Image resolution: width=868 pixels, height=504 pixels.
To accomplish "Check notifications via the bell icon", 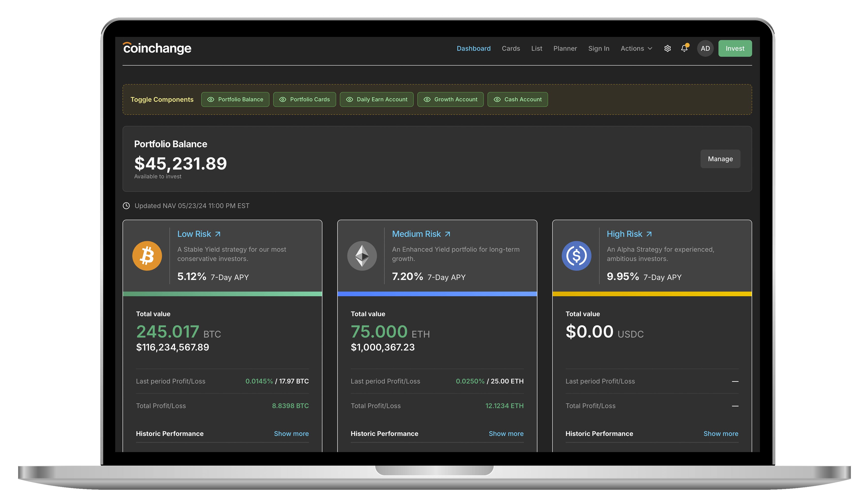I will (684, 48).
